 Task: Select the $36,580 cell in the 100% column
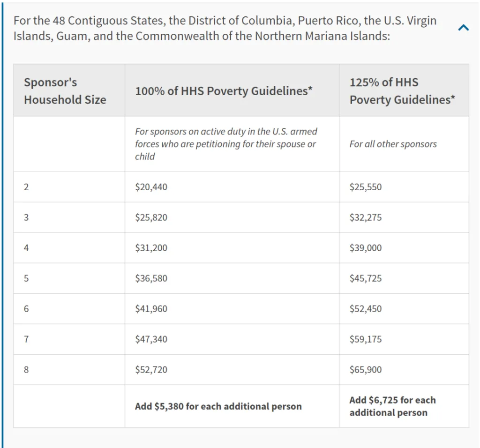pos(151,278)
